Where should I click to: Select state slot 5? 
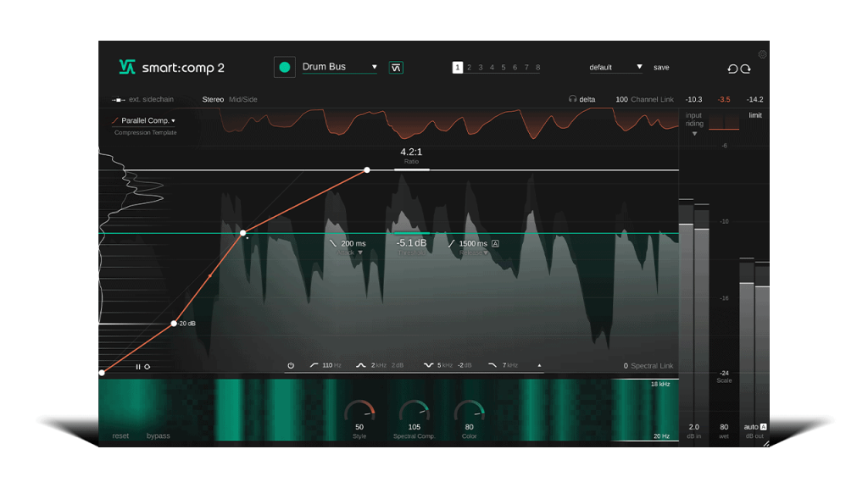point(504,68)
